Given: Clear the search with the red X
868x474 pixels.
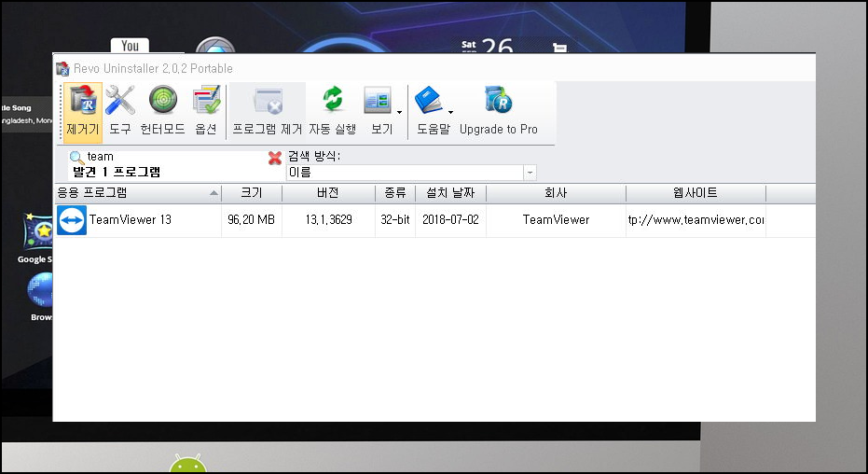Looking at the screenshot, I should click(274, 158).
